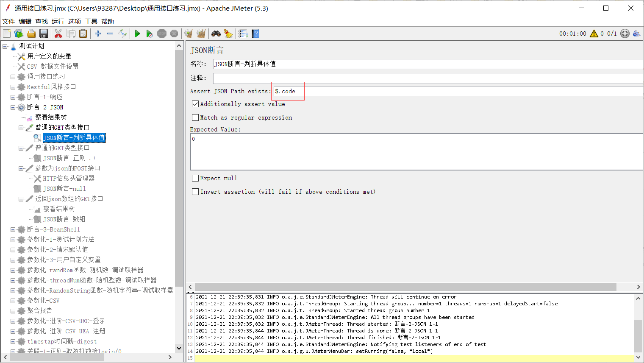
Task: Click Start no pauses icon
Action: [x=150, y=34]
